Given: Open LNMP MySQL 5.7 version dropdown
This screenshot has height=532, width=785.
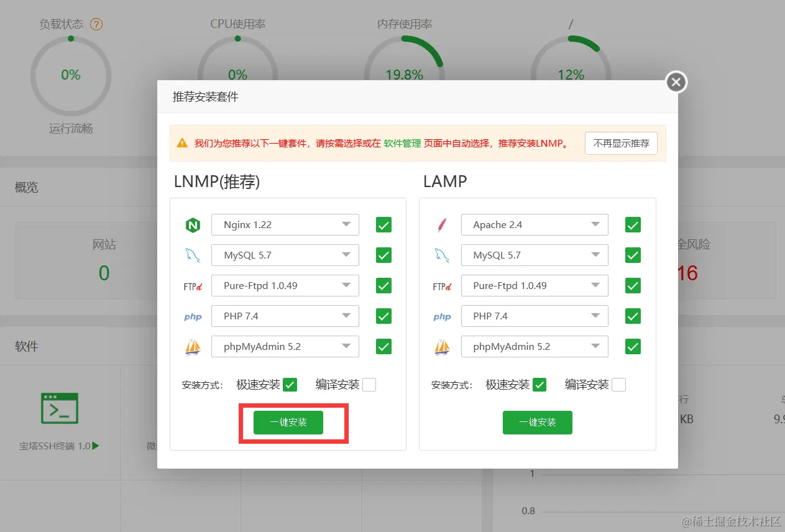Looking at the screenshot, I should (285, 255).
